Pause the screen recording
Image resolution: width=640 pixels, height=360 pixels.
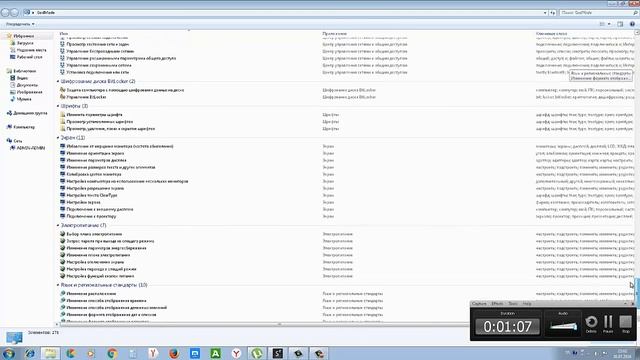[x=608, y=322]
